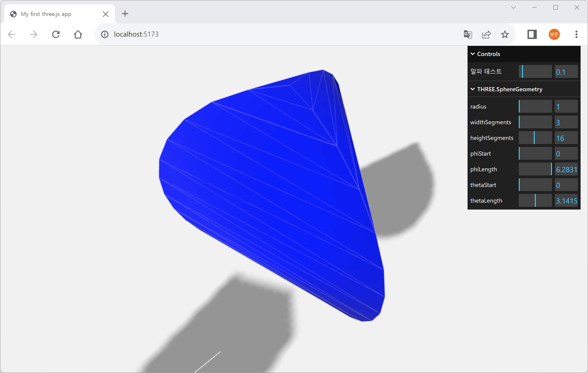Click the browser back arrow

click(12, 34)
